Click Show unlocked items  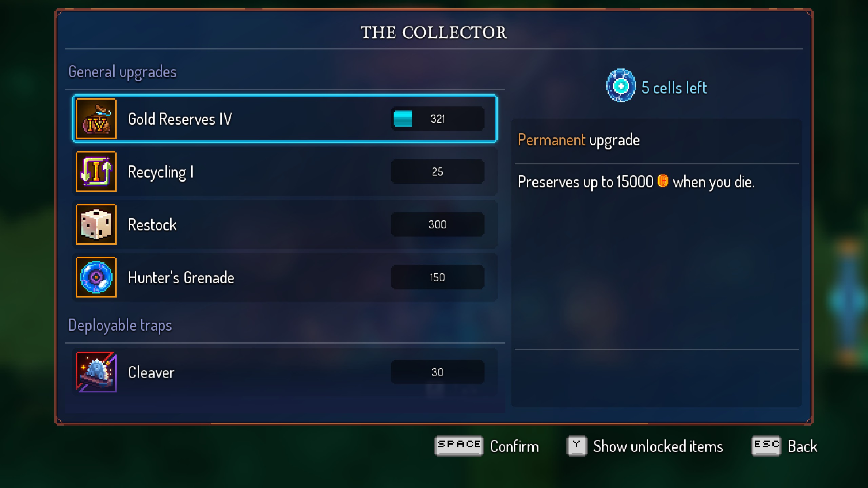pos(658,446)
